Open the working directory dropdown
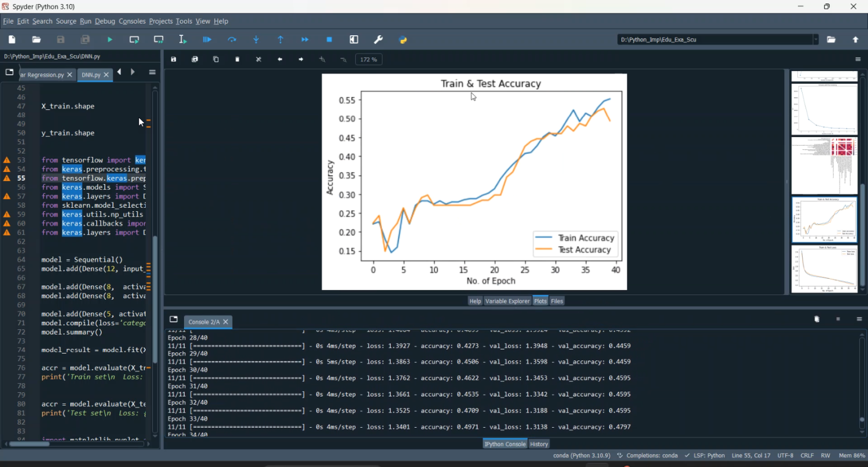 click(816, 40)
